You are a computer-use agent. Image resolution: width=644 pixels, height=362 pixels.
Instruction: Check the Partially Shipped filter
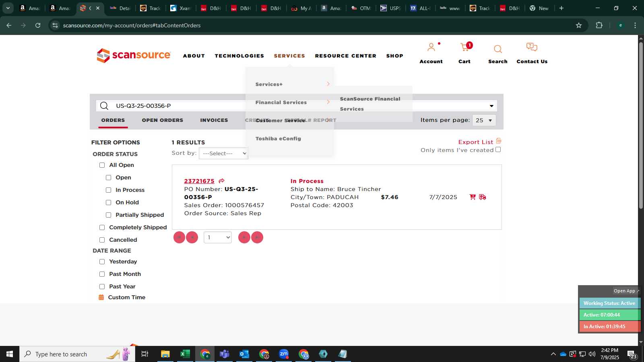[x=109, y=215]
